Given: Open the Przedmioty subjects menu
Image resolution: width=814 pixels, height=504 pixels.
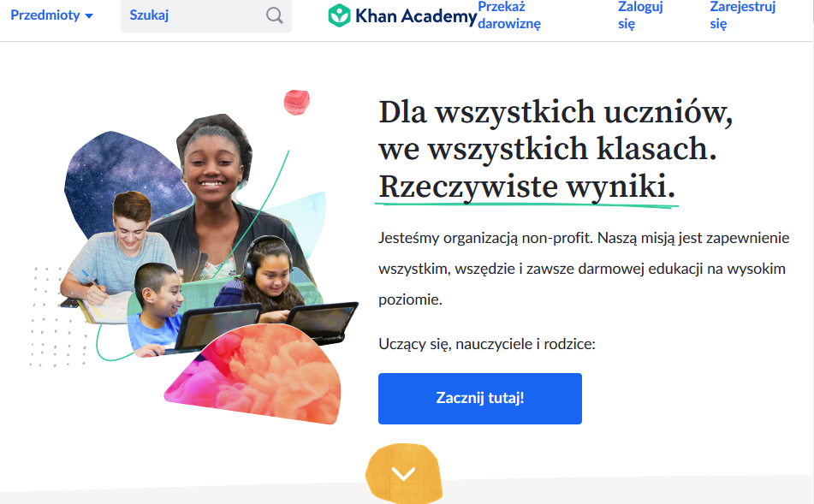Looking at the screenshot, I should 52,15.
